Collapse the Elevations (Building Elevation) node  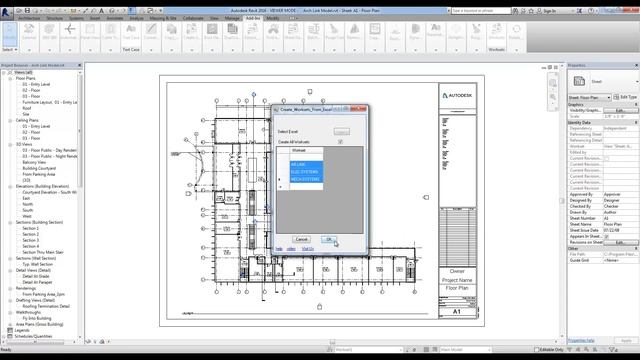[10, 187]
